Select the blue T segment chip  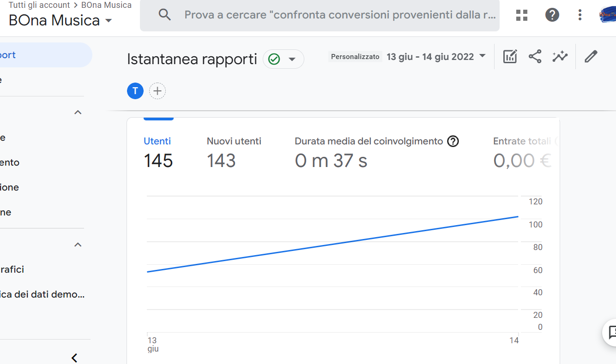tap(135, 91)
